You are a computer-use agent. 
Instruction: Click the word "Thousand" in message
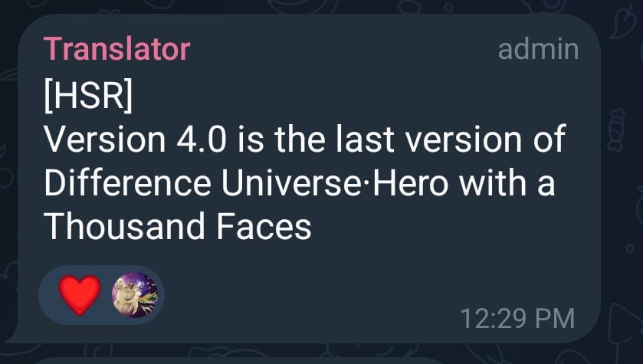tap(124, 227)
